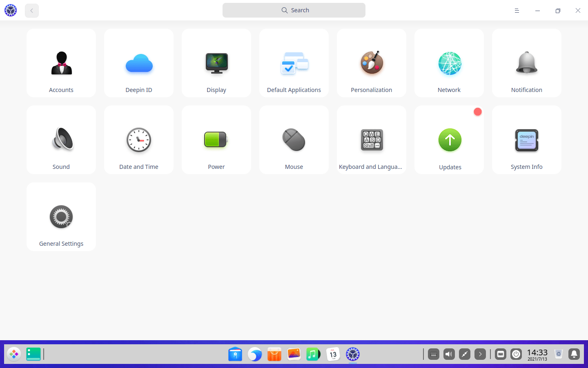Viewport: 588px width, 368px height.
Task: Open Sound settings
Action: pos(61,140)
